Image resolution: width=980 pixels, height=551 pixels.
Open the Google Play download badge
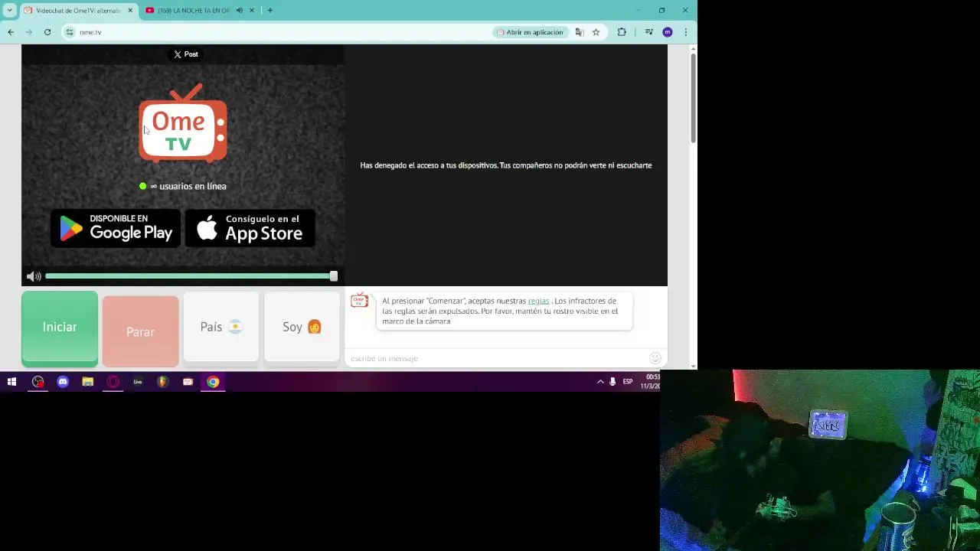[x=116, y=228]
